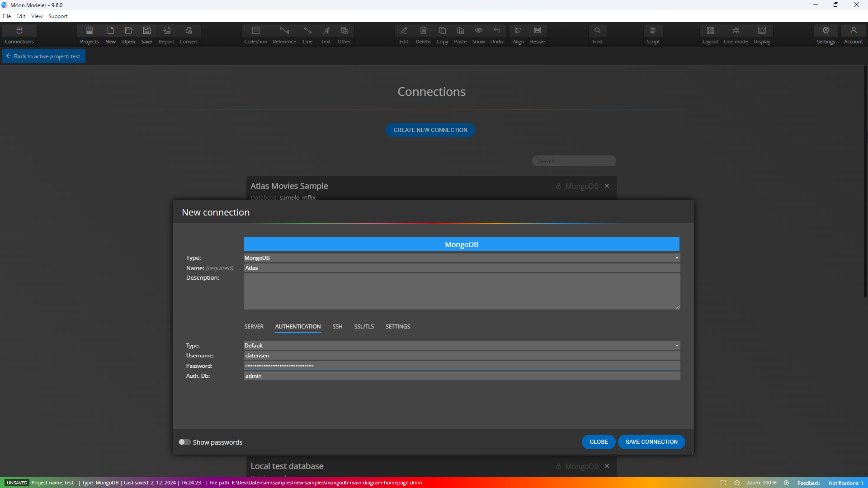Viewport: 868px width, 488px height.
Task: Switch to the SETTINGS tab
Action: [x=398, y=326]
